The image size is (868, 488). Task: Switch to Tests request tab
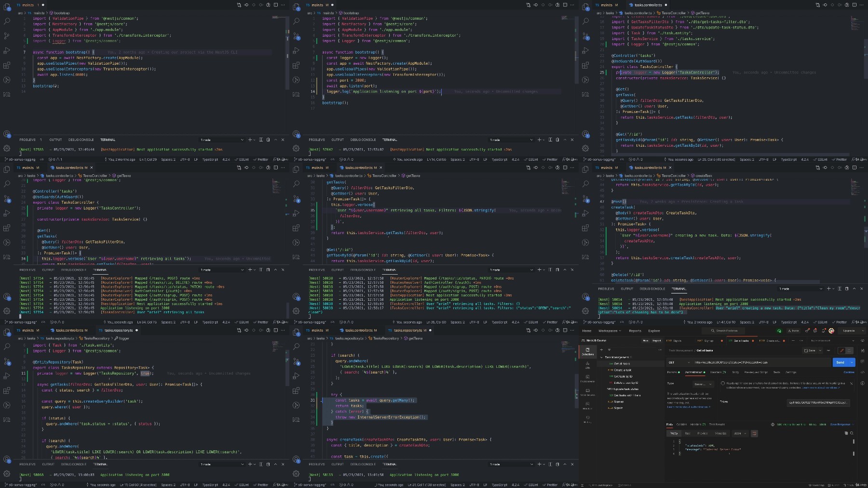(x=777, y=372)
